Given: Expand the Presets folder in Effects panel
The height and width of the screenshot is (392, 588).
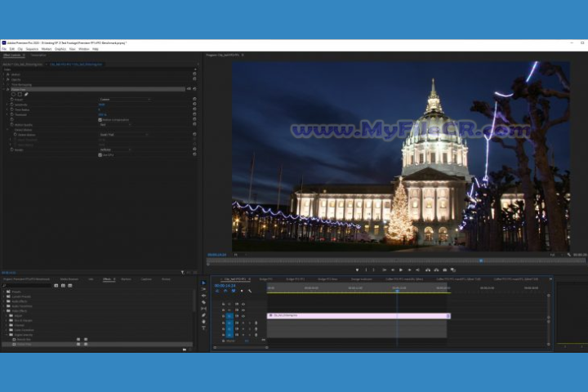Looking at the screenshot, I should (4, 292).
